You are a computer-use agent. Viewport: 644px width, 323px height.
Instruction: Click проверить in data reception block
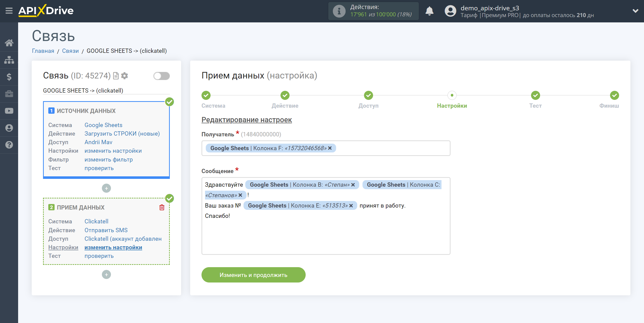(99, 256)
